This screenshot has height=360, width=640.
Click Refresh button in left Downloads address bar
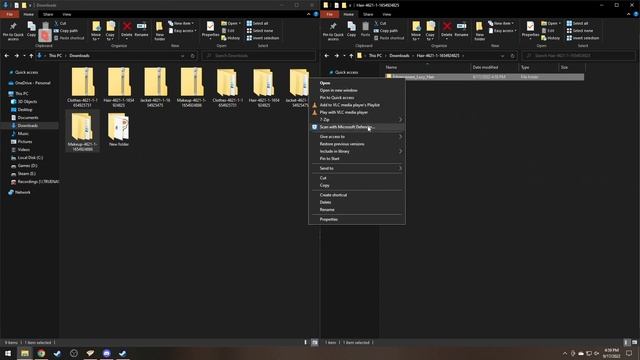tap(193, 56)
